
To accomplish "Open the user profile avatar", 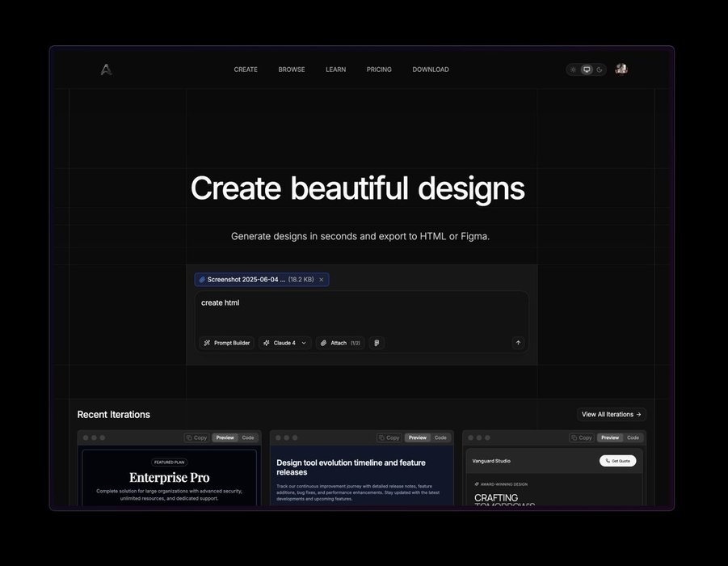I will (621, 70).
